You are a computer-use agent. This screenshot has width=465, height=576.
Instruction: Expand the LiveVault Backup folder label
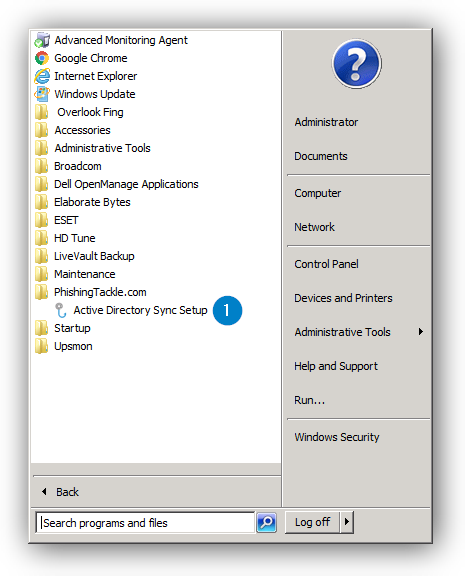point(94,256)
